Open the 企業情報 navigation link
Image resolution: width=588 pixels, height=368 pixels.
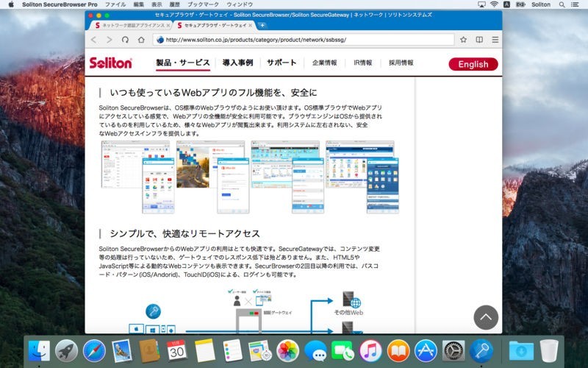pyautogui.click(x=324, y=63)
